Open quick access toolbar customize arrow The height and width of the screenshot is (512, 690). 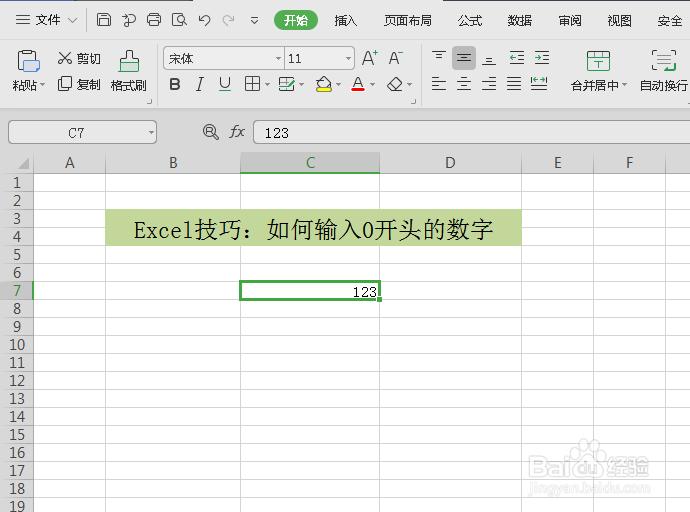[x=254, y=21]
